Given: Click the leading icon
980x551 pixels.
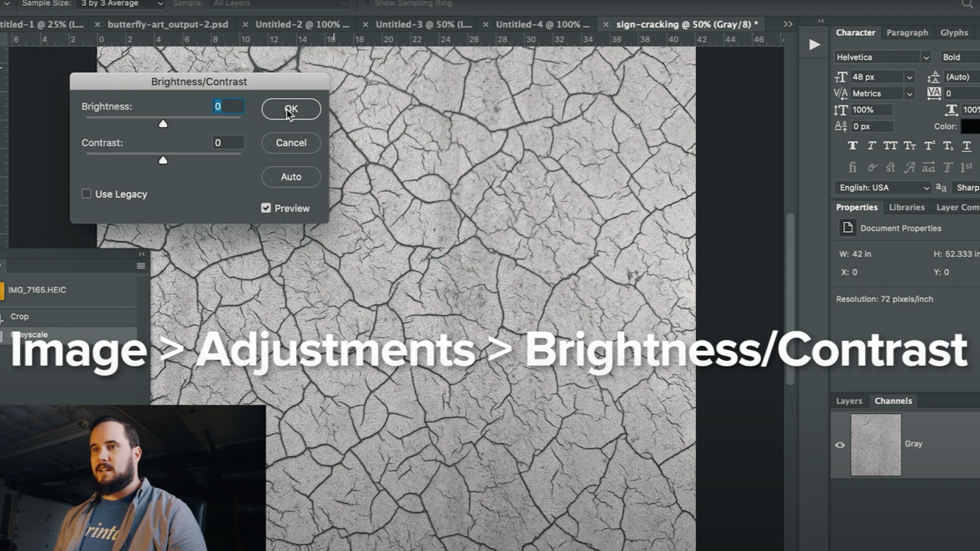Looking at the screenshot, I should tap(933, 77).
